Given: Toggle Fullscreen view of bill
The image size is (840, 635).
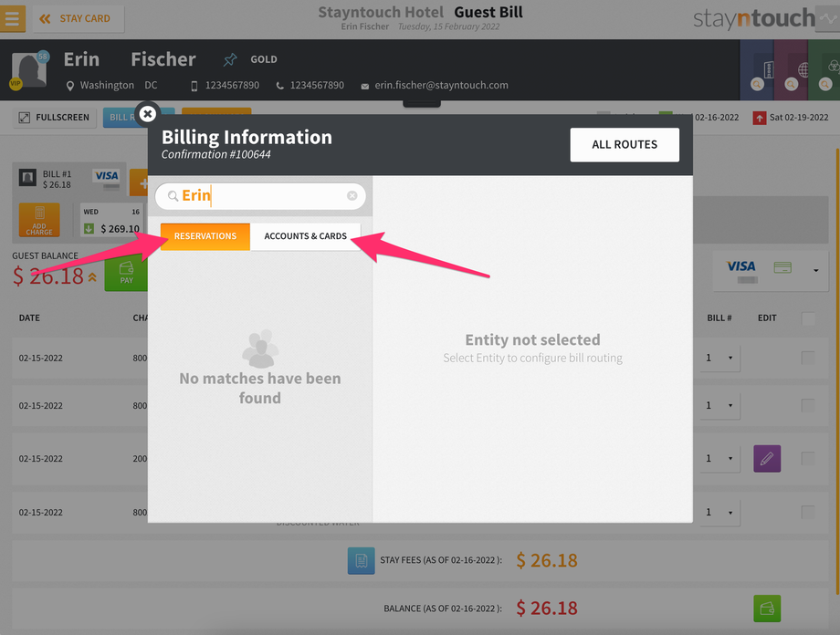Looking at the screenshot, I should click(55, 118).
